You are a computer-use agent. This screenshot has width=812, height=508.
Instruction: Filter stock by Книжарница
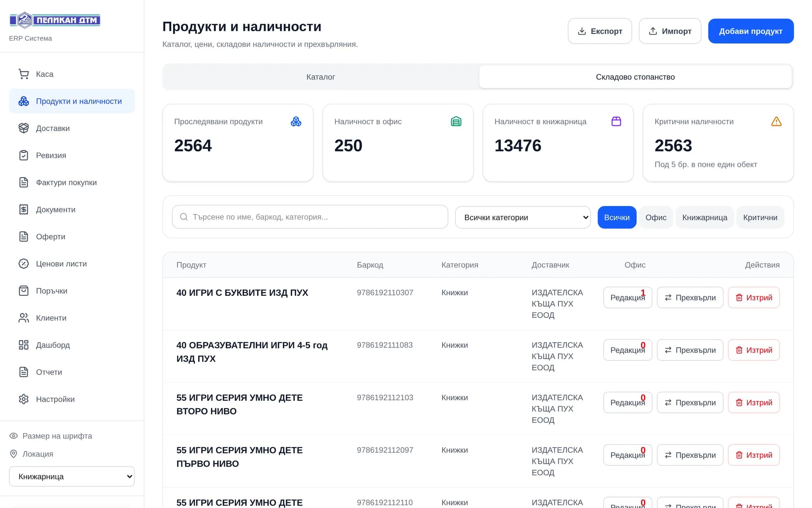pyautogui.click(x=704, y=217)
